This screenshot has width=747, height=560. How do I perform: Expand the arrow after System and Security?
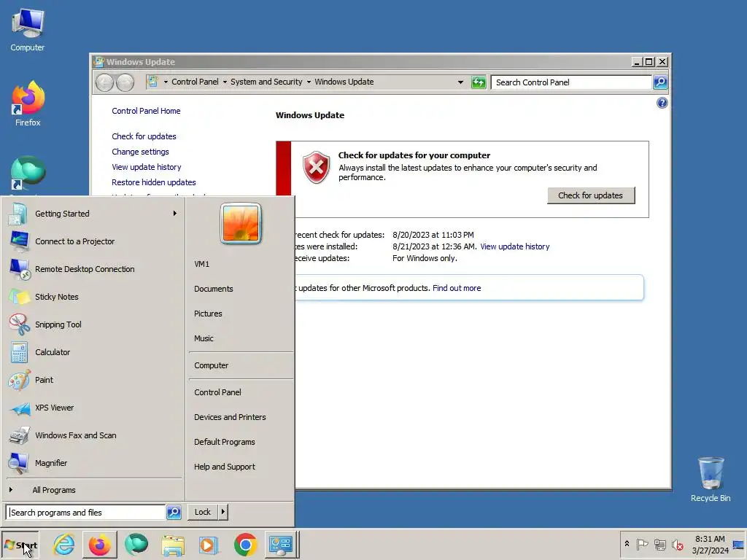[309, 82]
